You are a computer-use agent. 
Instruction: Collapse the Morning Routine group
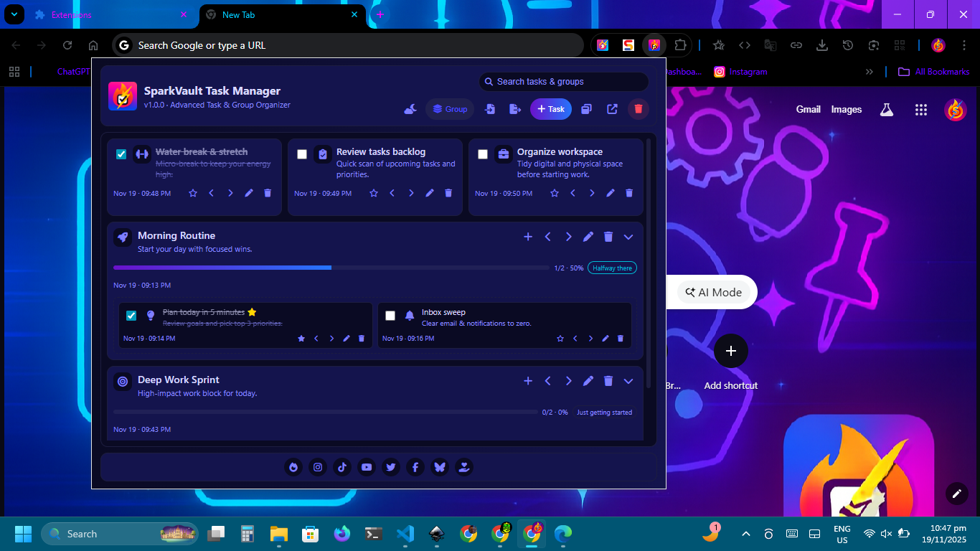tap(628, 237)
